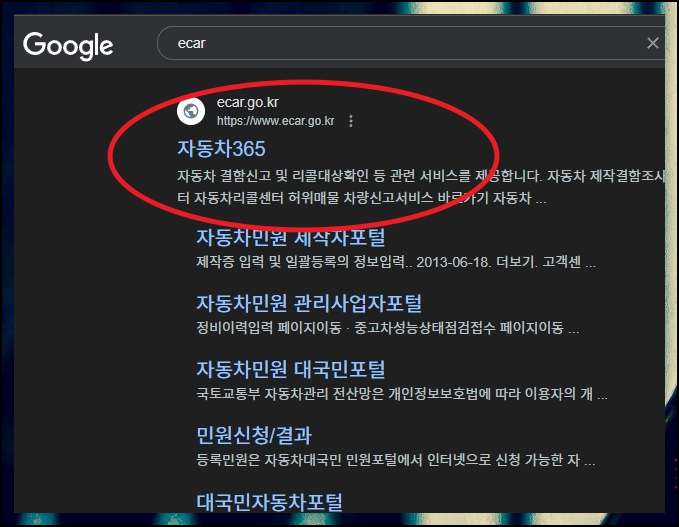
Task: Open the 자동차민원 대국민포털 link
Action: tap(291, 369)
